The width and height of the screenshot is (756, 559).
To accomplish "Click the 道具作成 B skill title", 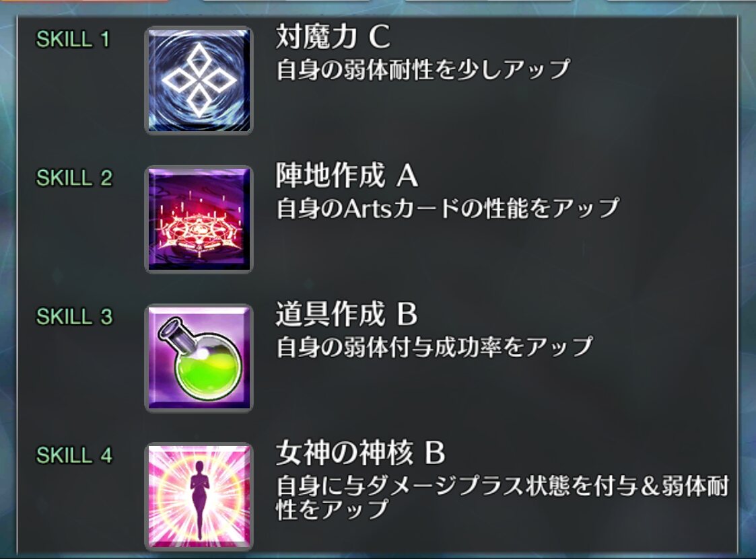I will point(347,313).
